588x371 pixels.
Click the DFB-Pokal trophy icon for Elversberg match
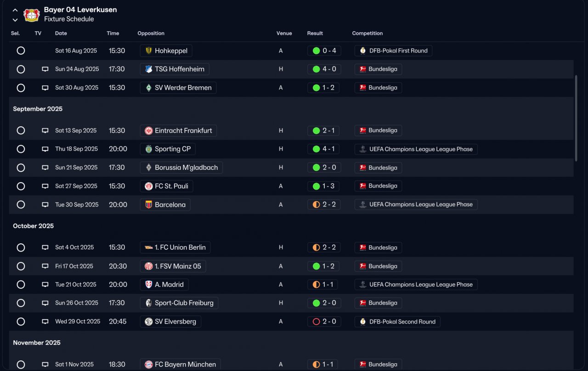[x=363, y=322]
